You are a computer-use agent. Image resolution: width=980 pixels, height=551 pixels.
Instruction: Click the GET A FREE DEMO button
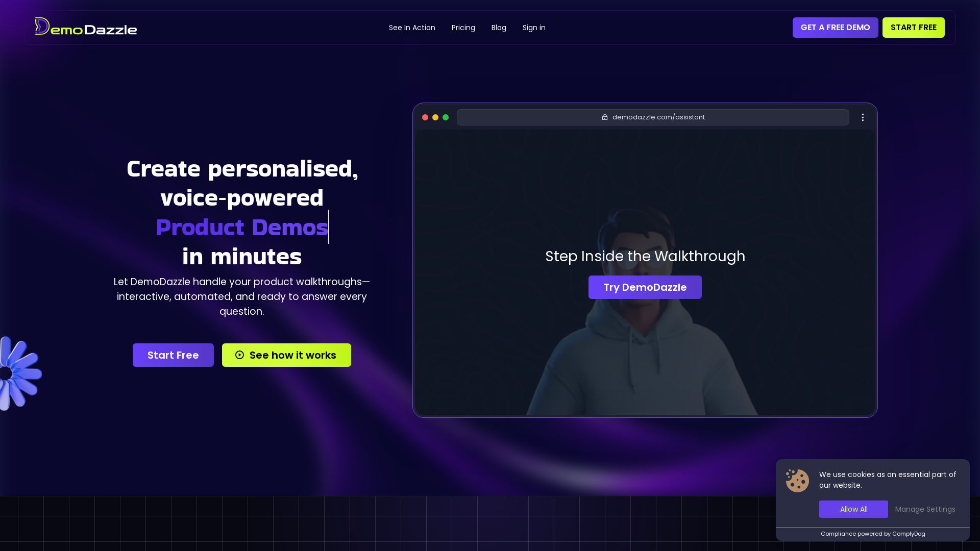tap(835, 28)
